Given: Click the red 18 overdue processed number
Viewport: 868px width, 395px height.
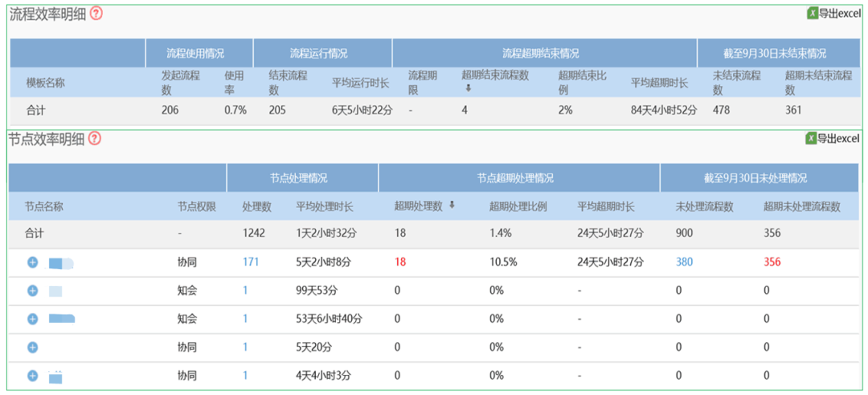Looking at the screenshot, I should click(x=400, y=263).
